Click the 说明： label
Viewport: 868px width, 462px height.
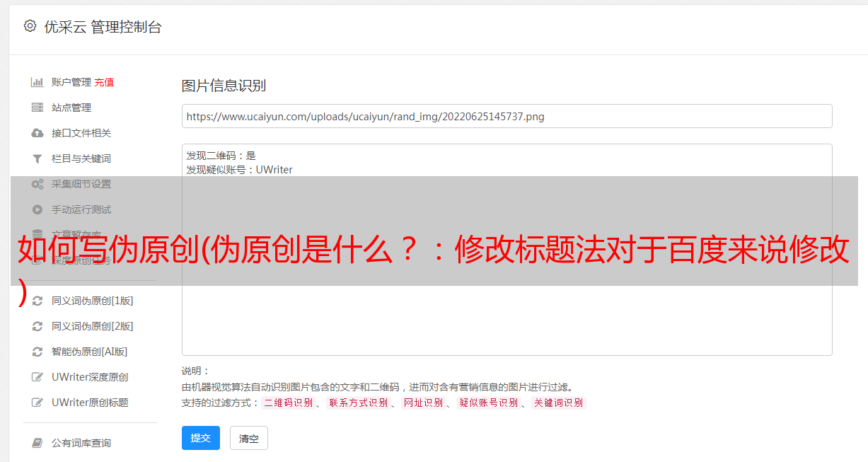pos(195,371)
